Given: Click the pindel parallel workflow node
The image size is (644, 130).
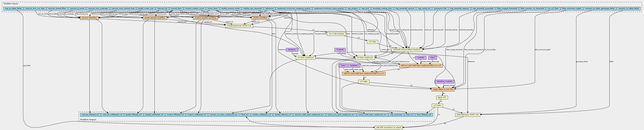Looking at the screenshot, I should click(x=155, y=18).
